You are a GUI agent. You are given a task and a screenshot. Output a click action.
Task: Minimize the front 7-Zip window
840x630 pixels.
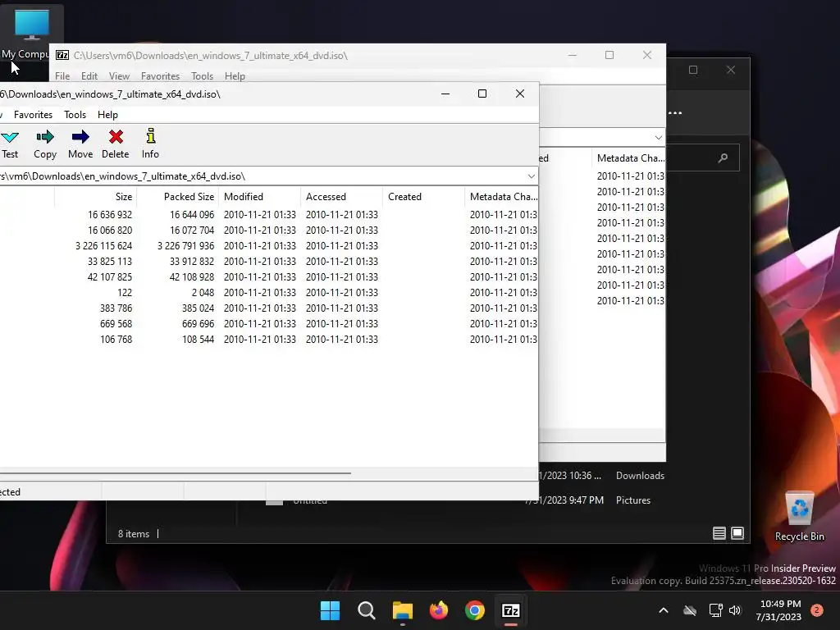pyautogui.click(x=445, y=94)
